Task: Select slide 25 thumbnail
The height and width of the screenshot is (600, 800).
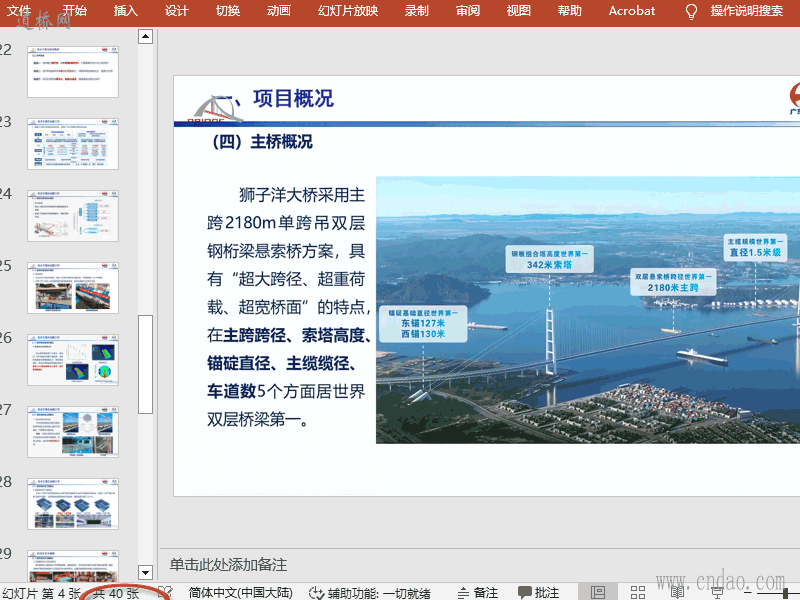Action: tap(73, 288)
